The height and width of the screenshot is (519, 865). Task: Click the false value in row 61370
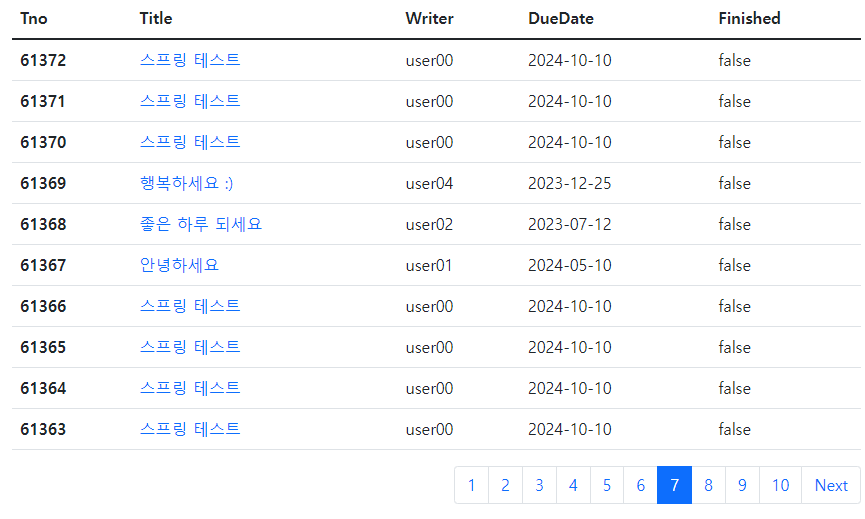click(734, 142)
